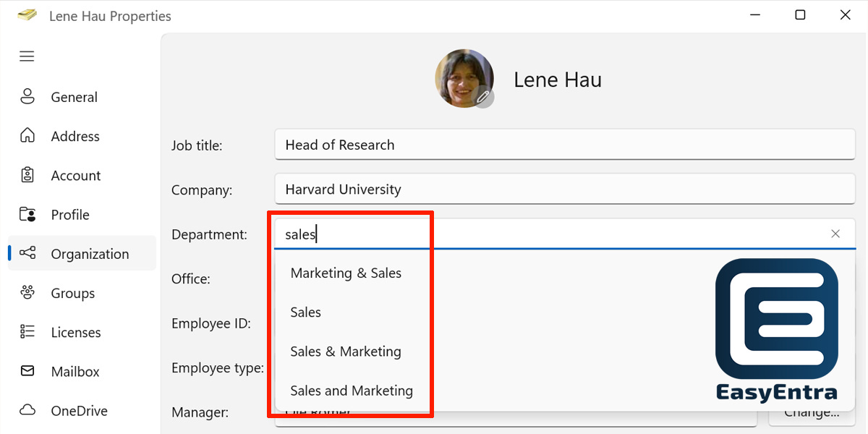868x434 pixels.
Task: Clear the Department field with X
Action: click(x=835, y=234)
